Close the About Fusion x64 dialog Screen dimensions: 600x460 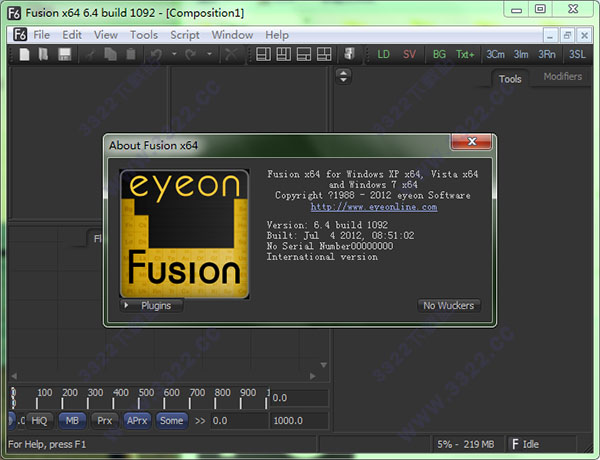click(471, 142)
